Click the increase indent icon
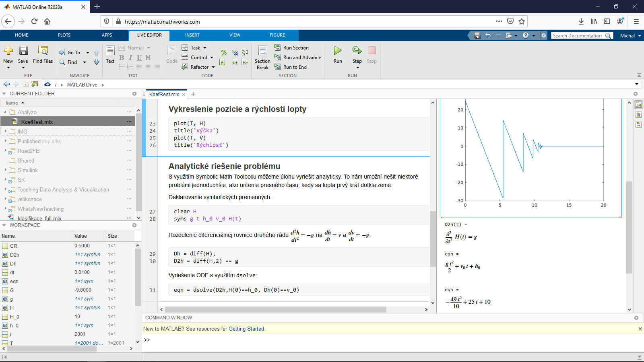 point(235,62)
